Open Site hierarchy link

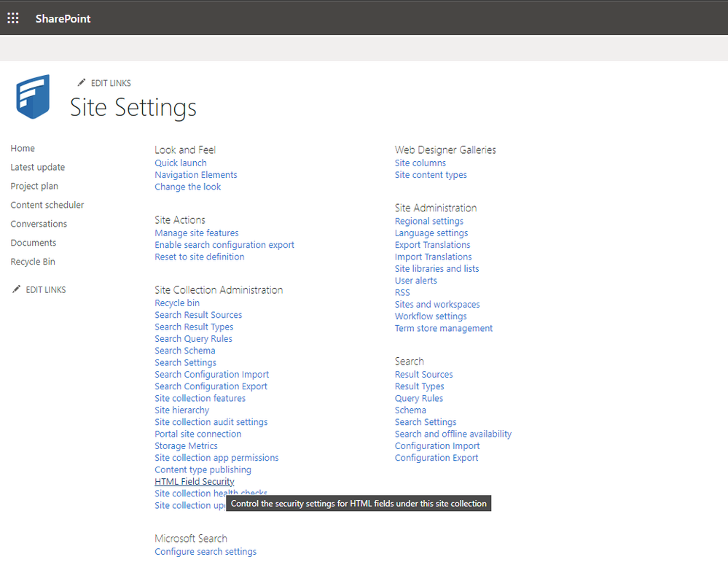(x=182, y=410)
